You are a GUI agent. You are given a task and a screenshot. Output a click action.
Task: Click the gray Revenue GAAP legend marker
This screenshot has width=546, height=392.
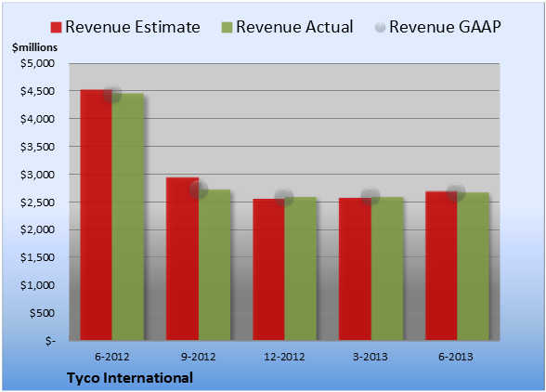click(381, 27)
